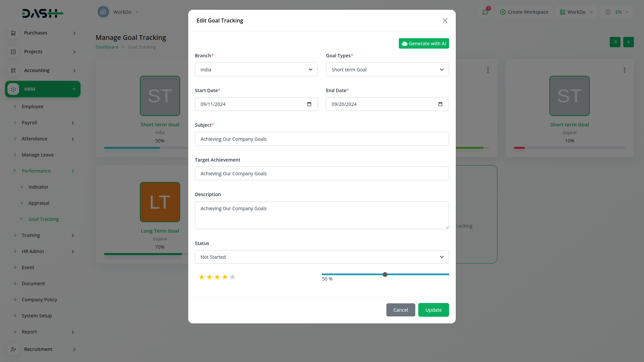Click the Update button
644x362 pixels.
(433, 310)
